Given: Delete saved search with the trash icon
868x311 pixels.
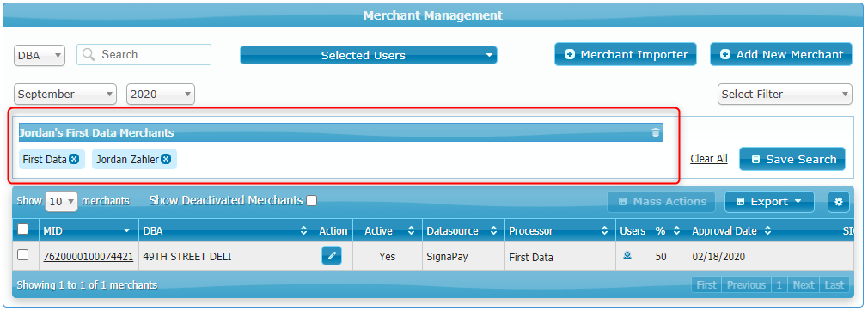Looking at the screenshot, I should (656, 132).
